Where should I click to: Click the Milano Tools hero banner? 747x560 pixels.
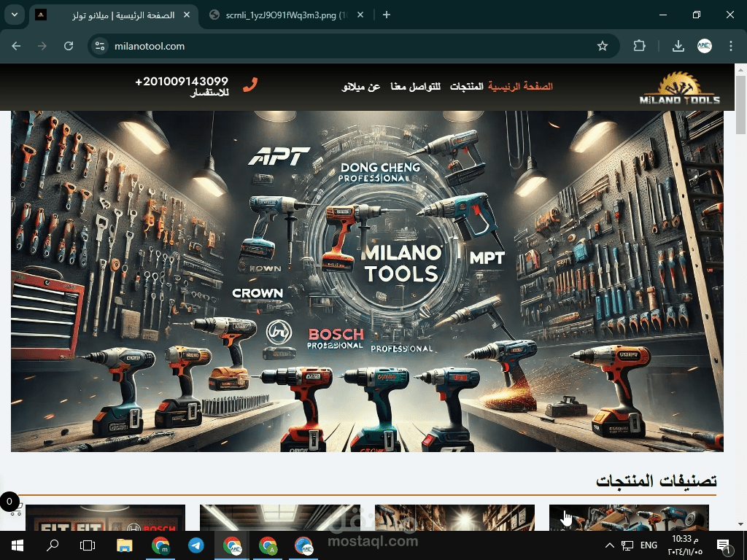[368, 281]
